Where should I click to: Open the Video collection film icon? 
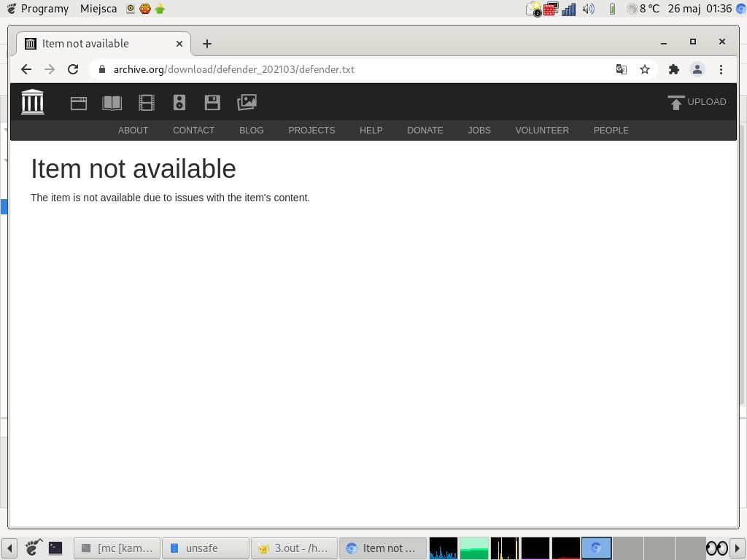(146, 102)
